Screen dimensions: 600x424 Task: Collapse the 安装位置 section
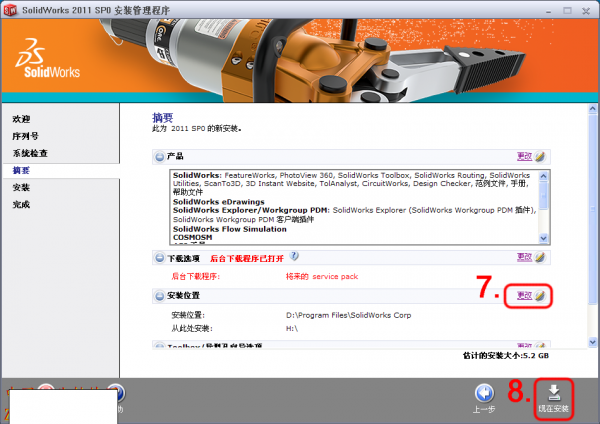tap(160, 296)
